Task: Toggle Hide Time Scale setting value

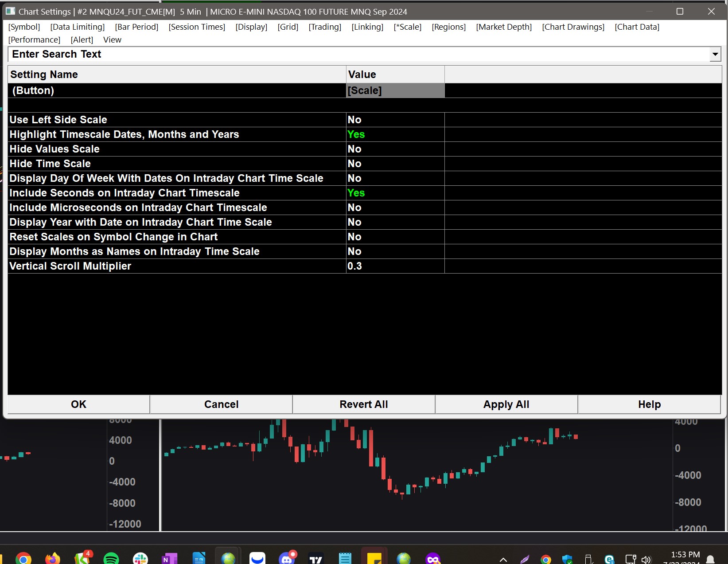Action: [395, 164]
